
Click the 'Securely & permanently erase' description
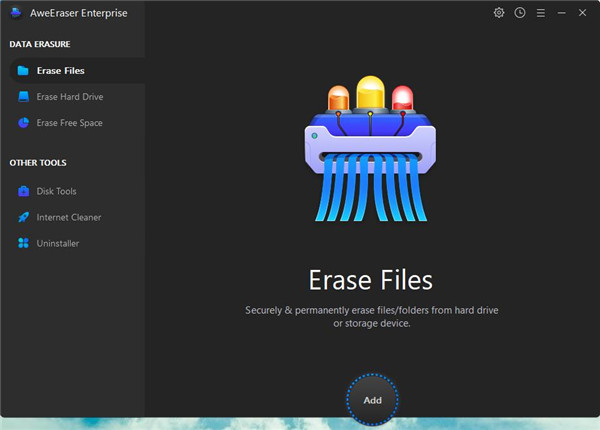pyautogui.click(x=372, y=317)
